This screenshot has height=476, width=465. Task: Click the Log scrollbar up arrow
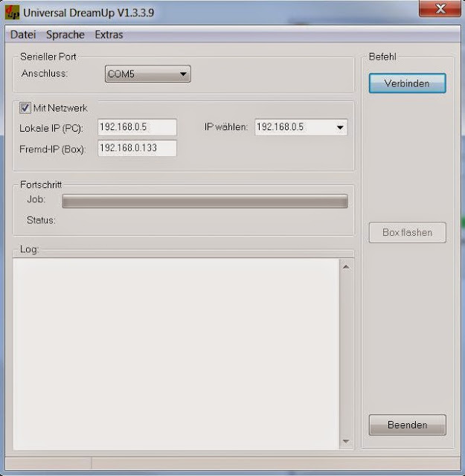pyautogui.click(x=345, y=267)
